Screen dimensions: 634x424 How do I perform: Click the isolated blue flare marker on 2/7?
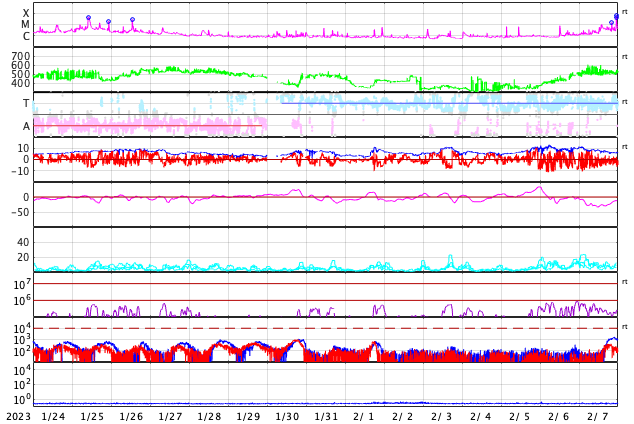click(x=611, y=23)
